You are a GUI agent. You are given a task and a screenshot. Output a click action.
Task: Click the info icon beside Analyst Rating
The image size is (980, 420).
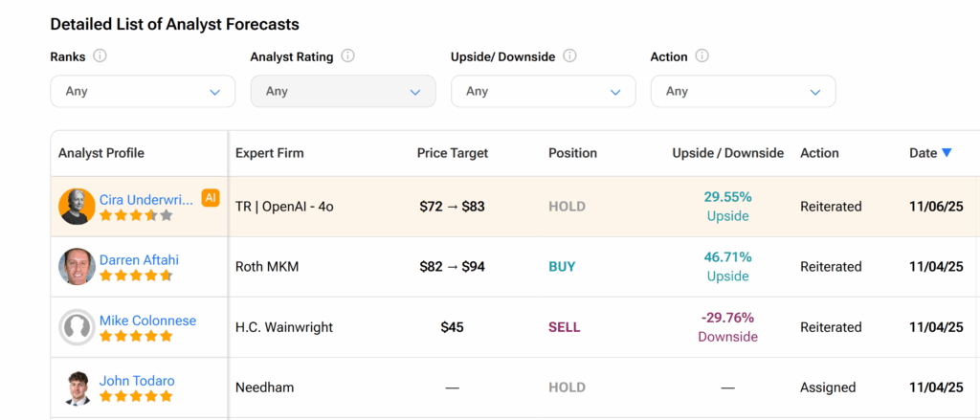[347, 56]
